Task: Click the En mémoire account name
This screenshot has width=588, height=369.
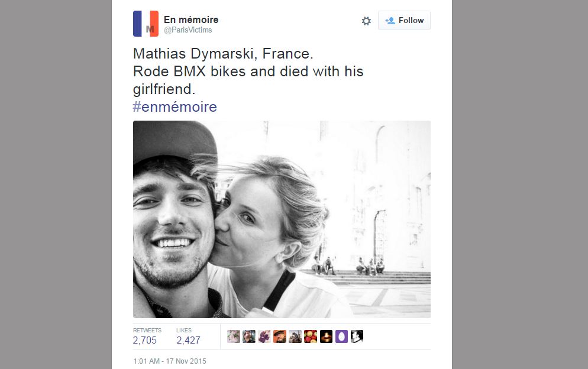Action: 190,20
